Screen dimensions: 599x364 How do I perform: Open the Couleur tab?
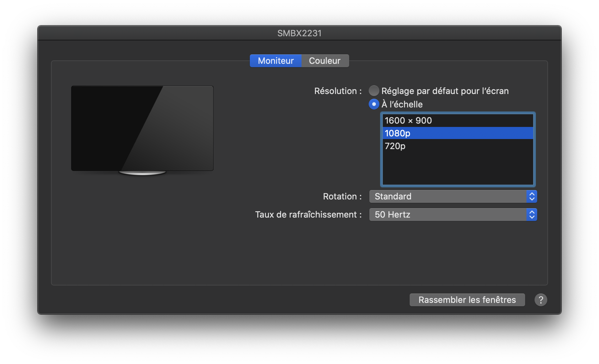click(325, 61)
